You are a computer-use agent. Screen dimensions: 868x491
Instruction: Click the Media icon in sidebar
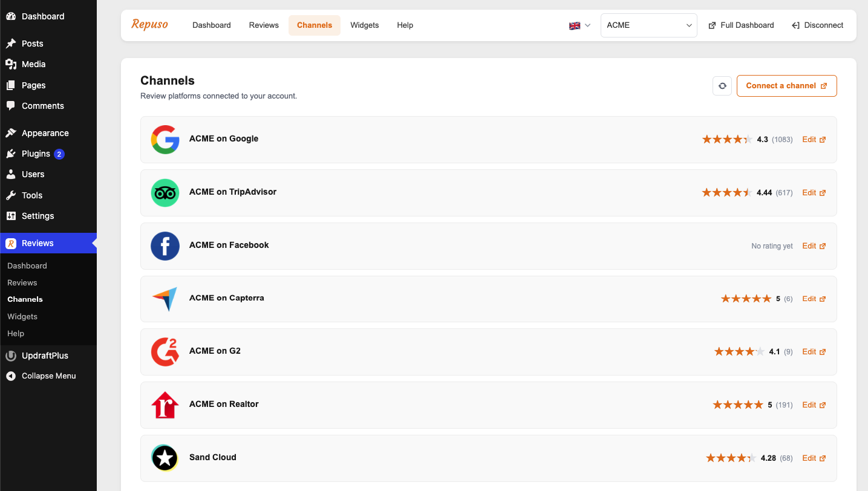coord(11,64)
